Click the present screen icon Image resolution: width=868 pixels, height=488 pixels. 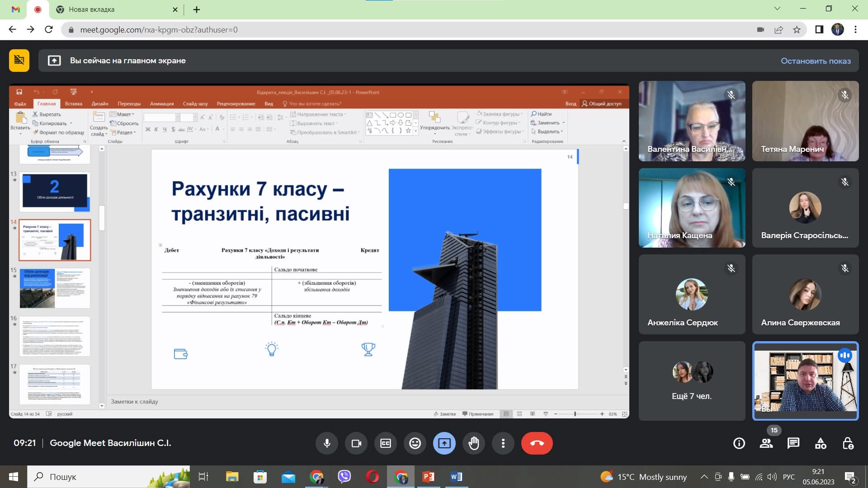tap(444, 443)
